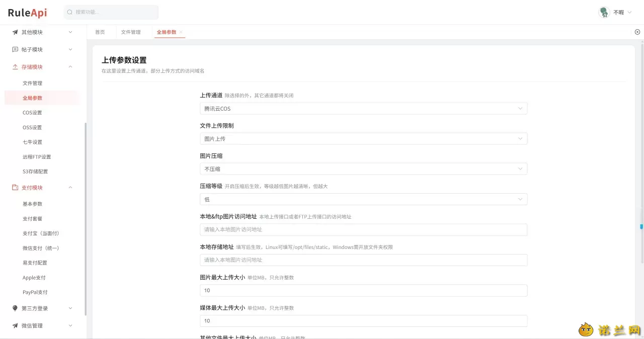Screen dimensions: 644x339
Task: Click the 本地&ftp图片访问地址 input field
Action: (x=363, y=229)
